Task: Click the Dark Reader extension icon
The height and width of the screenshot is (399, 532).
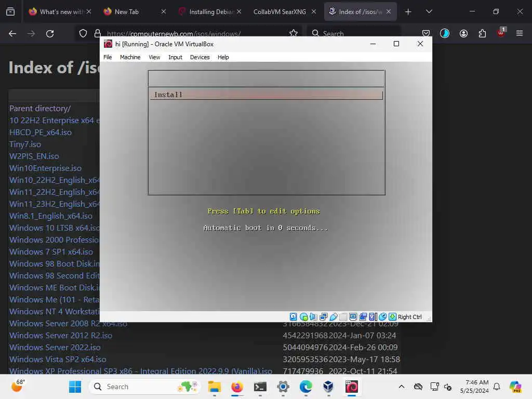Action: tap(445, 33)
